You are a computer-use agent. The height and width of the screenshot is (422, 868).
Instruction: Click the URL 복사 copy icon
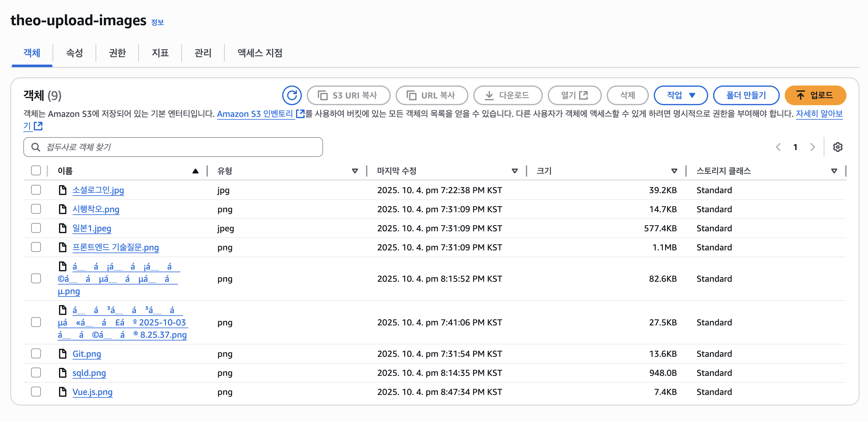[x=411, y=95]
